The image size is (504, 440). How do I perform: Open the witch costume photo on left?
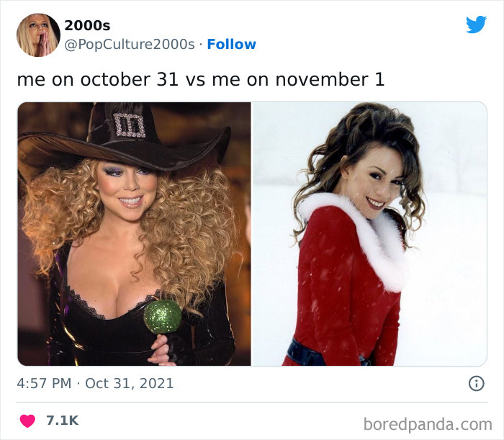point(134,234)
